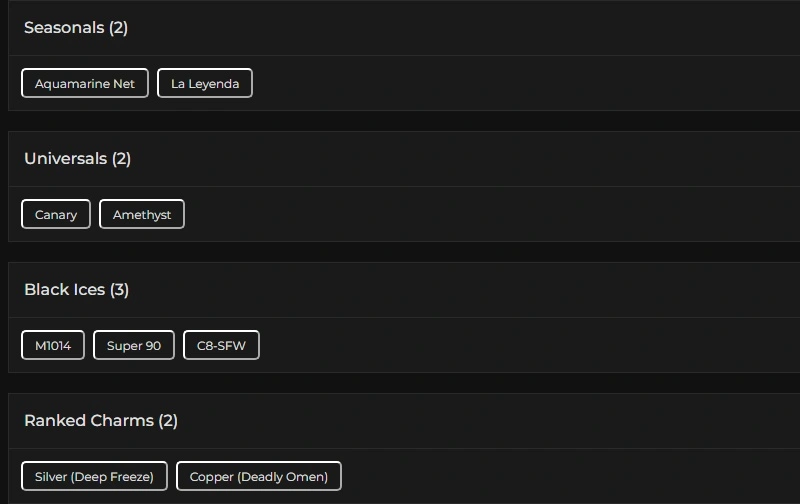The image size is (800, 504).
Task: Toggle the Black Ices section title
Action: (64, 290)
